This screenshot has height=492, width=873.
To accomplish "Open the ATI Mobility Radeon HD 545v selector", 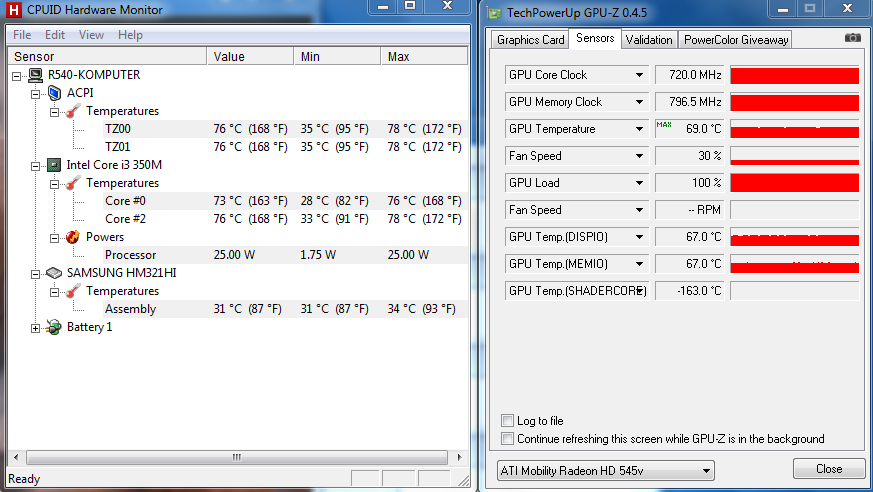I will click(x=605, y=471).
